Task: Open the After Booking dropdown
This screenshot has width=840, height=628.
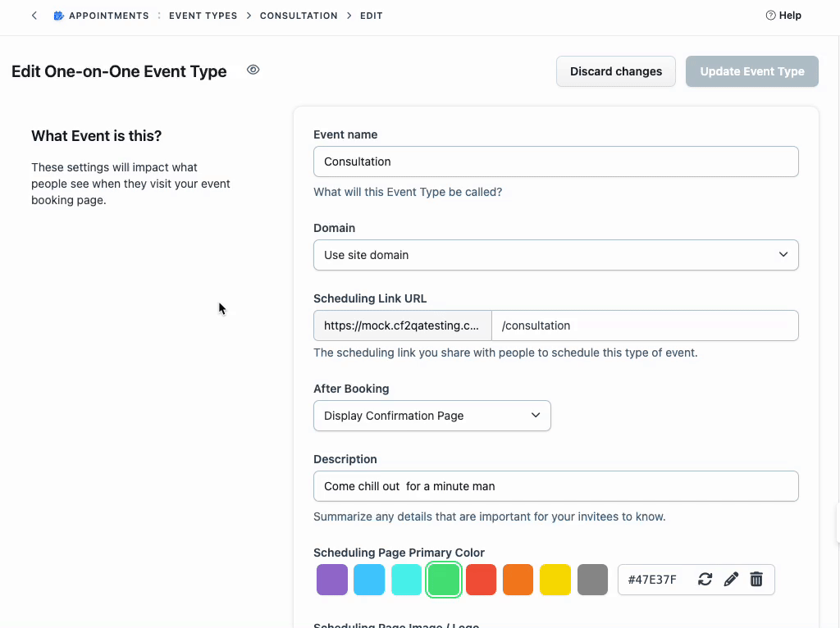Action: click(431, 416)
